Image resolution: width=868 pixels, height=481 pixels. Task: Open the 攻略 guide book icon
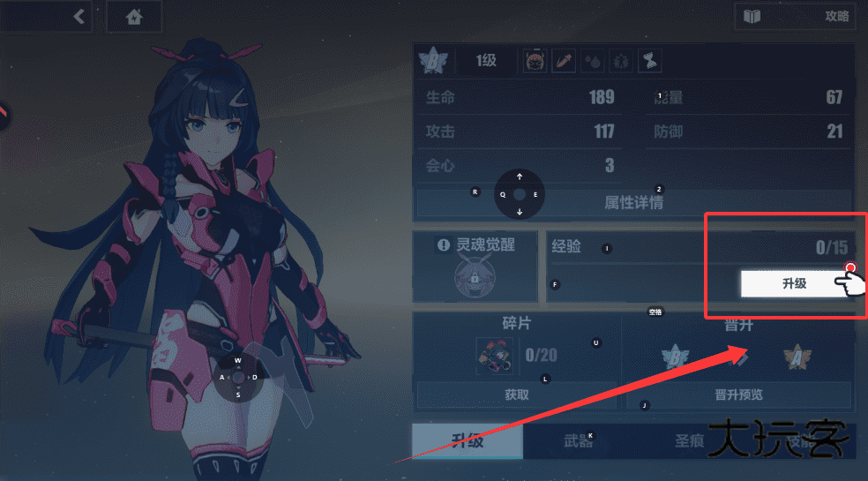coord(752,16)
